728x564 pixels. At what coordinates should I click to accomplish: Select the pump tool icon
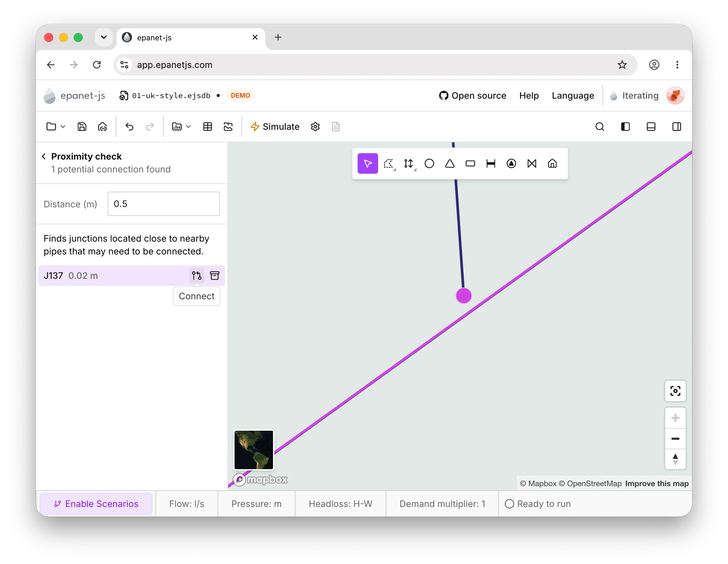[511, 164]
